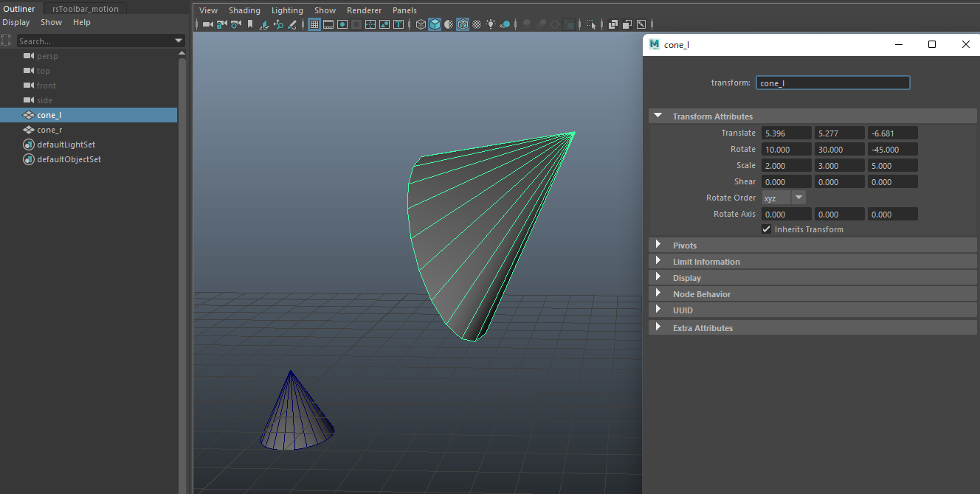Image resolution: width=980 pixels, height=494 pixels.
Task: Click the Select Camera icon in viewport toolbar
Action: (x=207, y=24)
